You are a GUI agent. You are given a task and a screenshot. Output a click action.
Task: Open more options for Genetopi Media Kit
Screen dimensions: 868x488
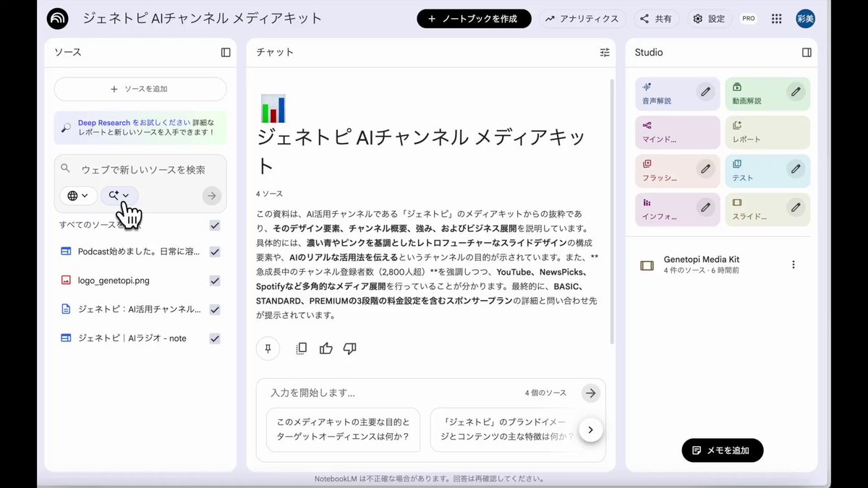tap(793, 265)
